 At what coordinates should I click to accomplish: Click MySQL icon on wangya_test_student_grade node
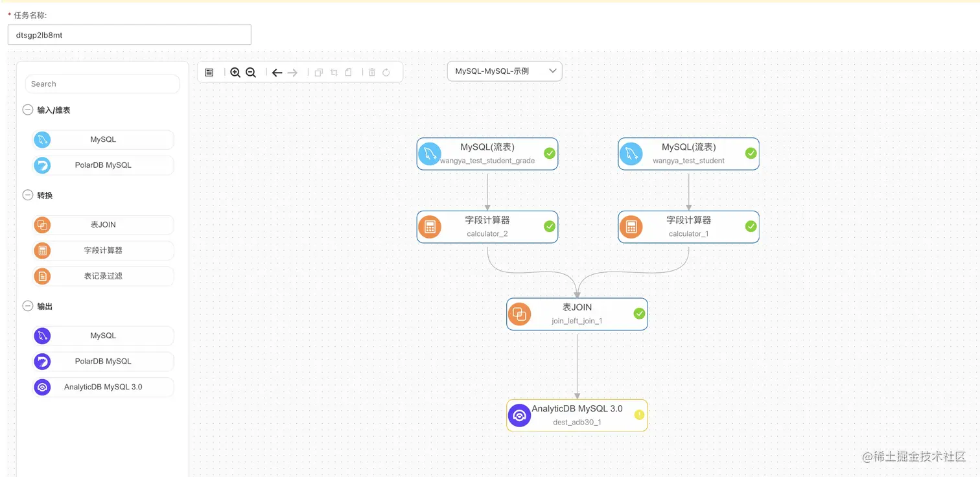coord(430,154)
